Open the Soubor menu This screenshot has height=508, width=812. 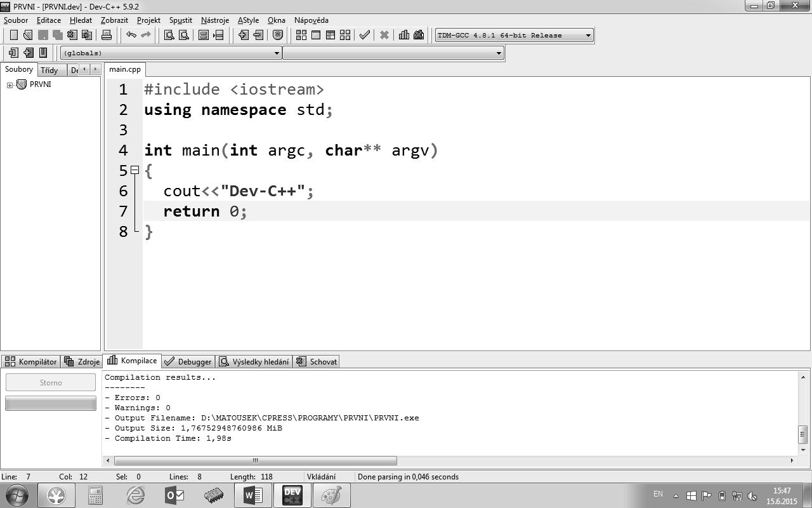(x=16, y=20)
